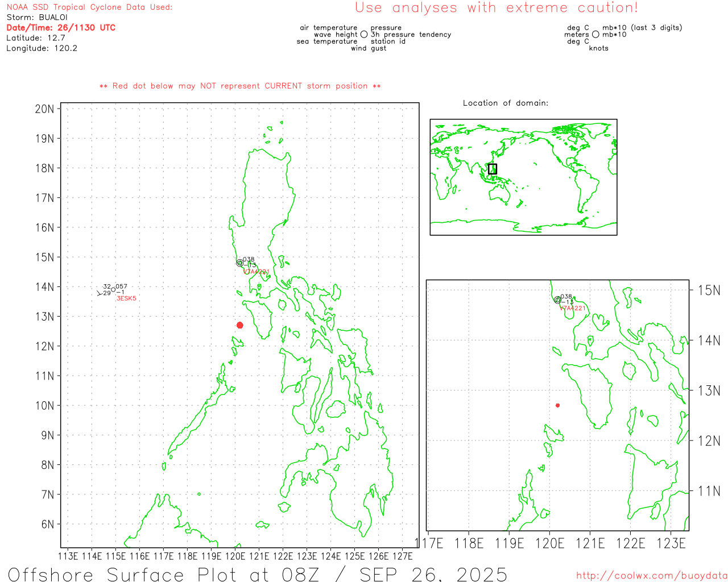Click the "station id" legend label
The height and width of the screenshot is (582, 728).
(388, 41)
